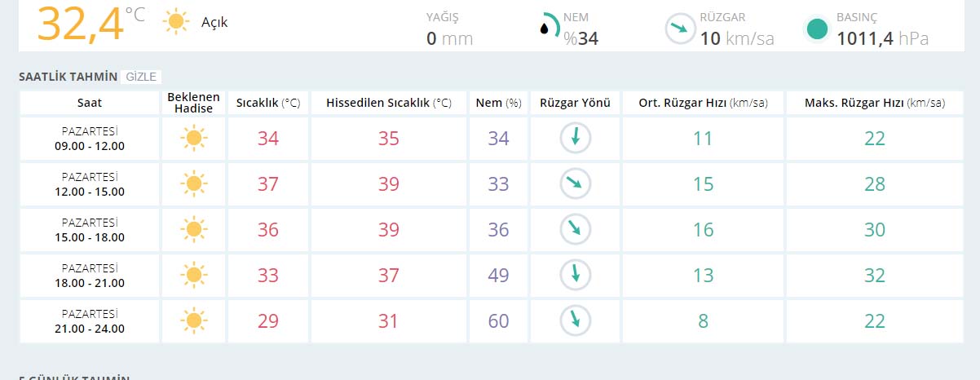Click max wind speed 28 value
The width and height of the screenshot is (980, 380).
click(x=875, y=184)
